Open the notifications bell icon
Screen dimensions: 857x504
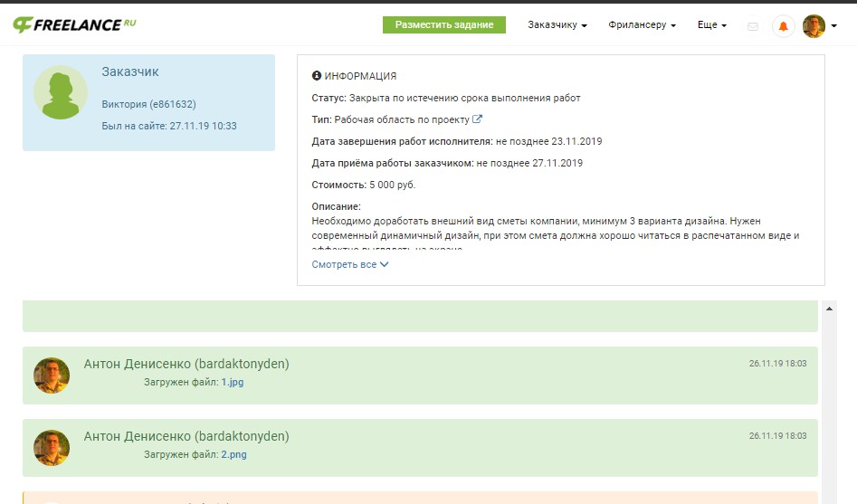pyautogui.click(x=783, y=26)
